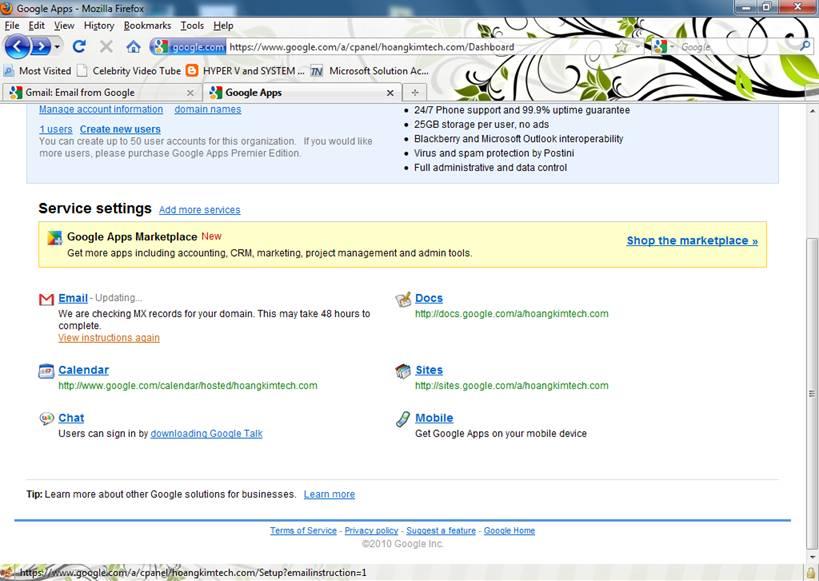Screen dimensions: 819x581
Task: Click the Suggest a feature footer link
Action: (x=441, y=530)
